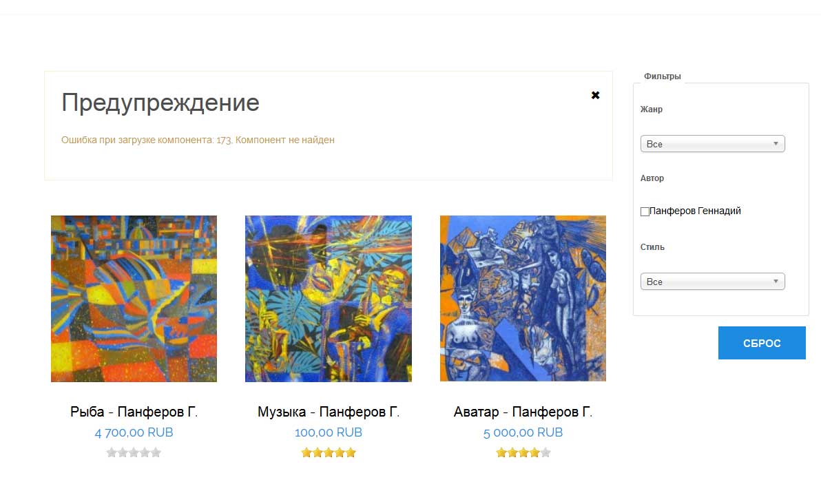Viewport: 821px width, 504px height.
Task: Click the last star under Музыка
Action: pos(351,453)
